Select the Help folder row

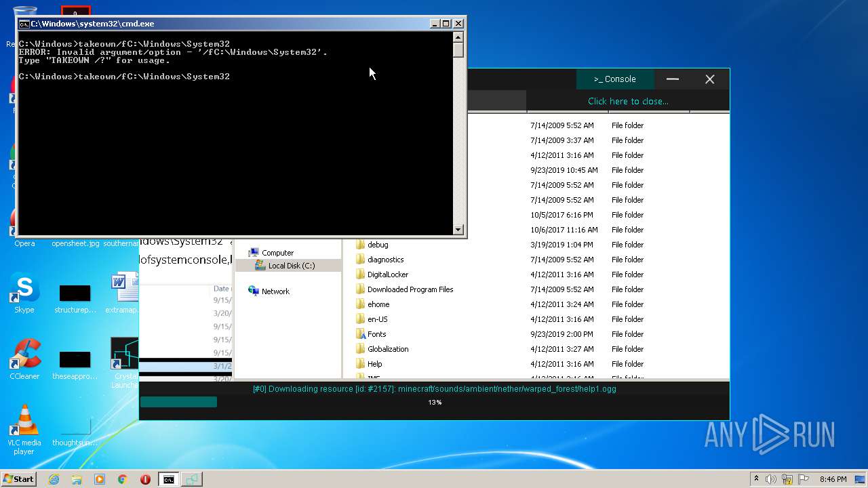point(374,364)
